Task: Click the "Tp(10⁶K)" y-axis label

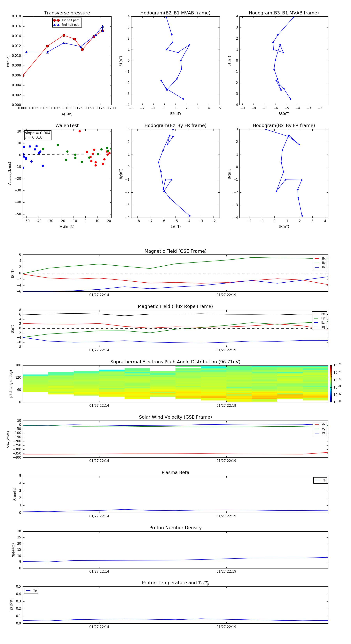Action: click(x=11, y=605)
